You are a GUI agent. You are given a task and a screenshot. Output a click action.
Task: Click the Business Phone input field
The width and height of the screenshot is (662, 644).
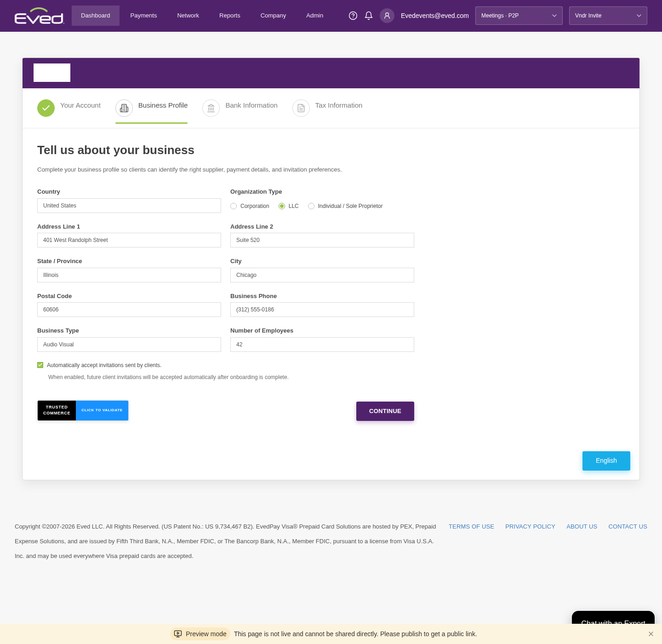click(322, 310)
